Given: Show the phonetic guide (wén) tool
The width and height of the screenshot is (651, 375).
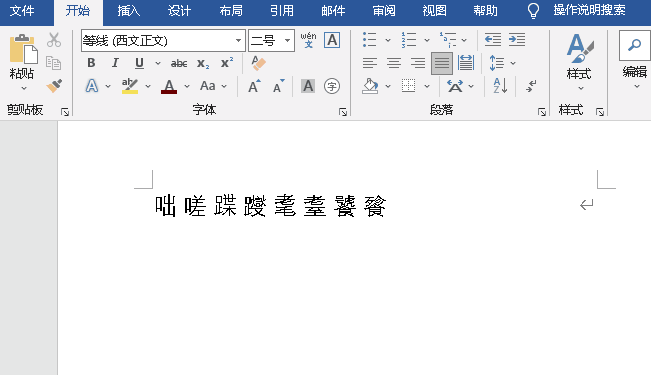Looking at the screenshot, I should tap(308, 40).
